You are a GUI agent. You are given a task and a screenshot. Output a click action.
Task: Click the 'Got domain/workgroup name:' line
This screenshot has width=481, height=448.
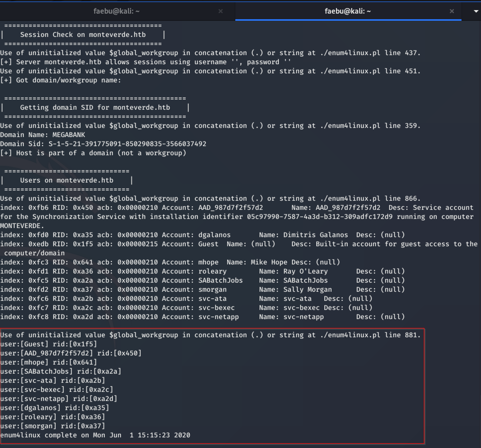click(x=61, y=80)
